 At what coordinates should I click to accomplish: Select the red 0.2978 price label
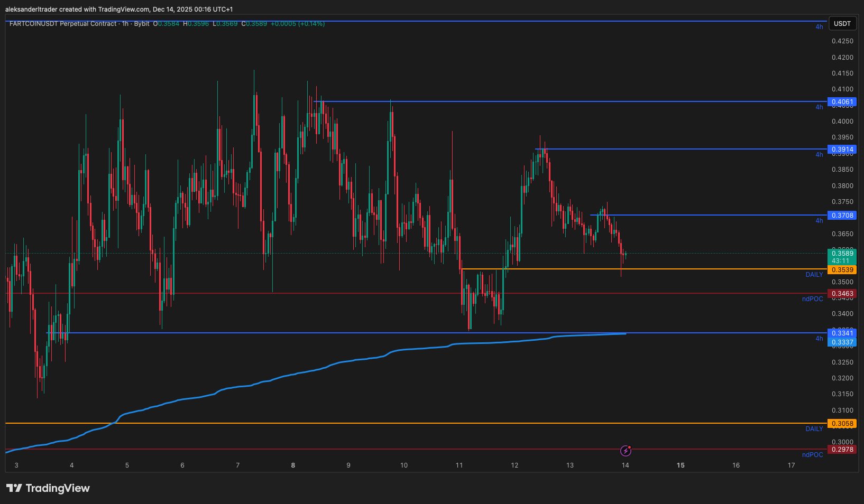point(842,450)
